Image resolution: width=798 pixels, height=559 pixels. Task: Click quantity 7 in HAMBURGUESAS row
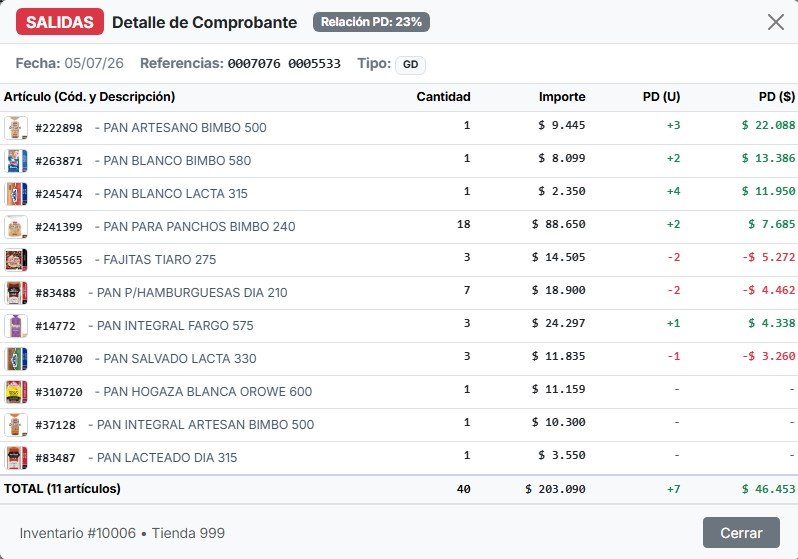[467, 290]
